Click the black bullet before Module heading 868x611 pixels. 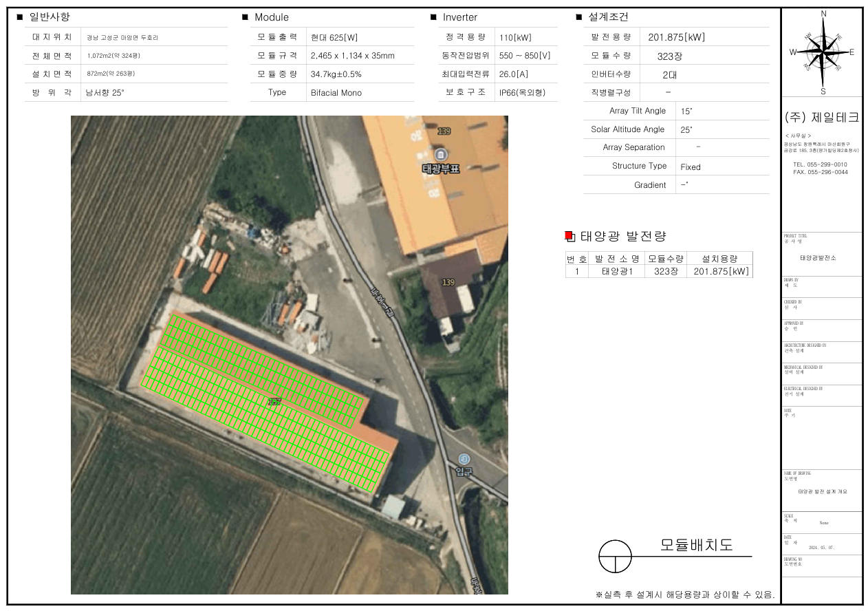tap(245, 17)
